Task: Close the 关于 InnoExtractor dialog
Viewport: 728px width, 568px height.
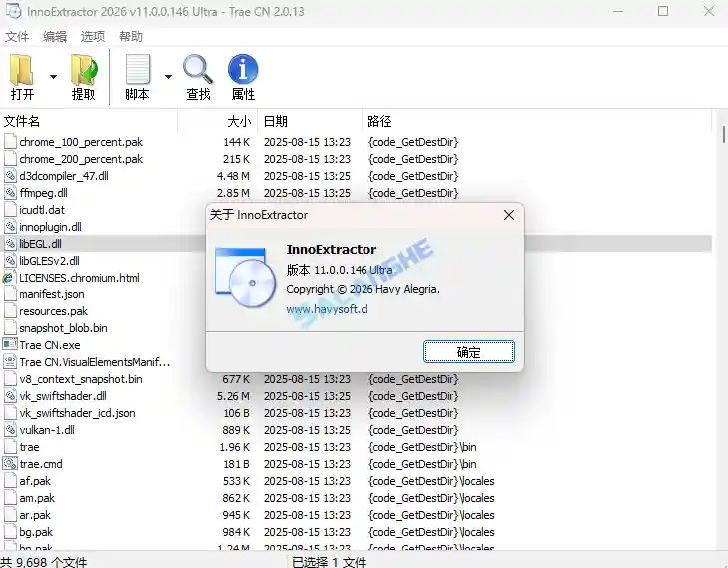Action: click(x=509, y=215)
